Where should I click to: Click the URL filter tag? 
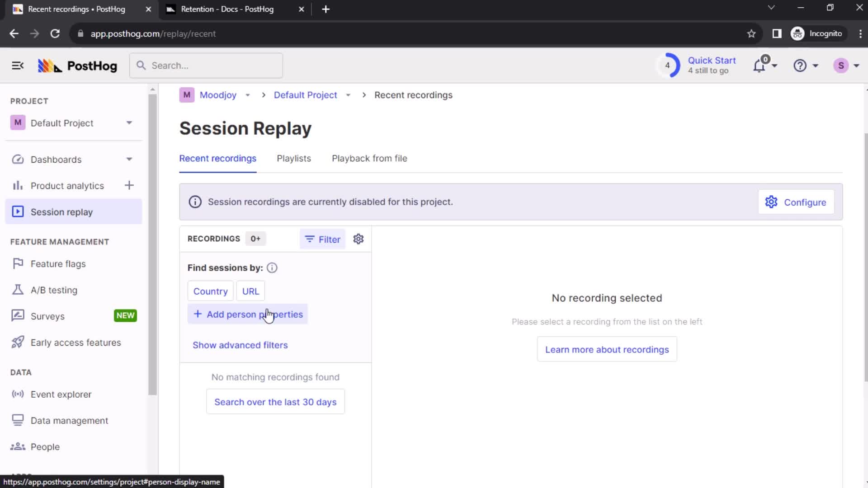(x=250, y=291)
